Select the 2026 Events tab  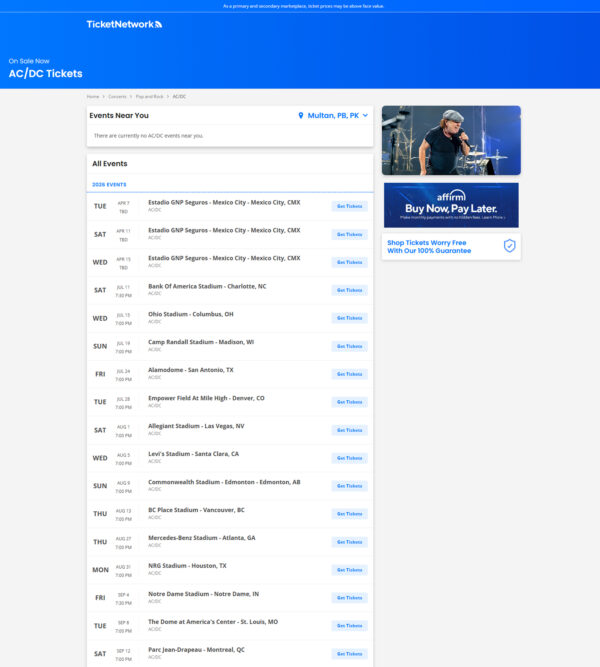[x=109, y=185]
